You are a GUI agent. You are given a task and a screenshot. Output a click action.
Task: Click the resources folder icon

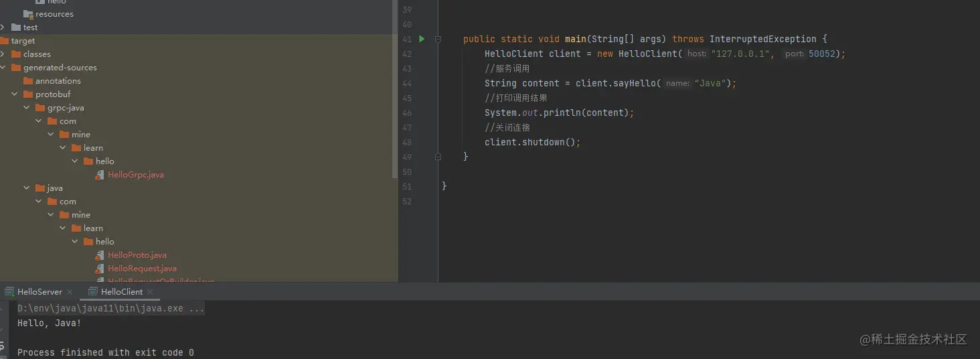[x=28, y=14]
